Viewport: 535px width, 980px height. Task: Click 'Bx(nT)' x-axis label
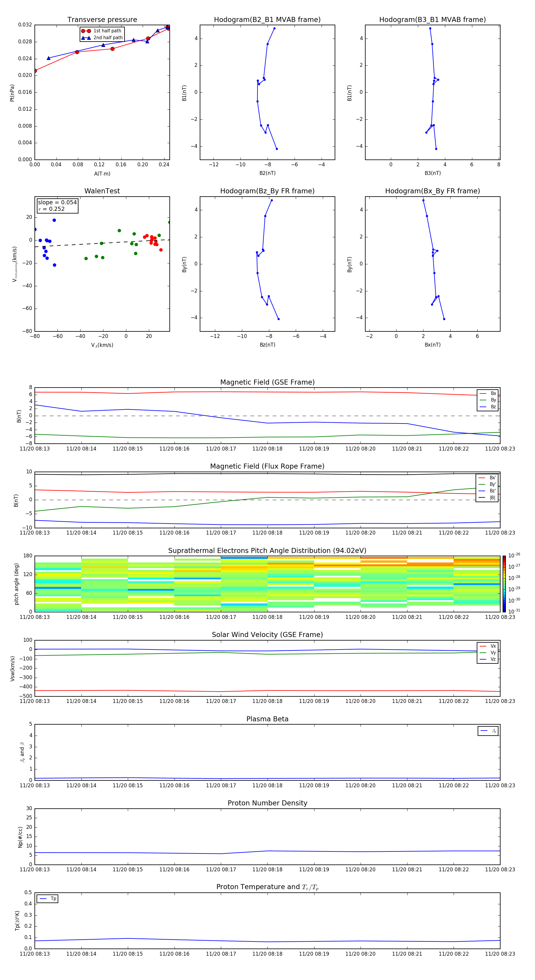pos(432,345)
